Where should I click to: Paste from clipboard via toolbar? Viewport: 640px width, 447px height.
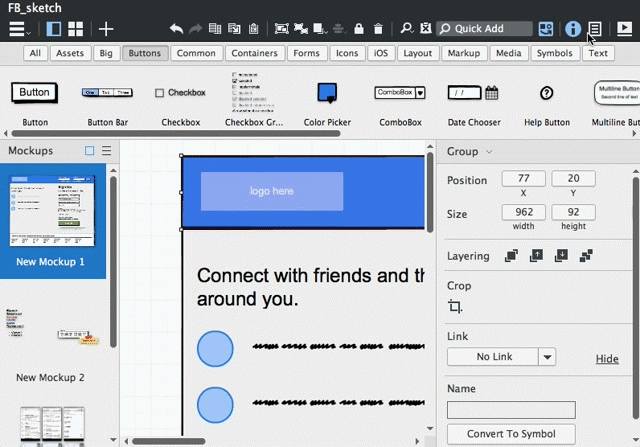(x=253, y=29)
